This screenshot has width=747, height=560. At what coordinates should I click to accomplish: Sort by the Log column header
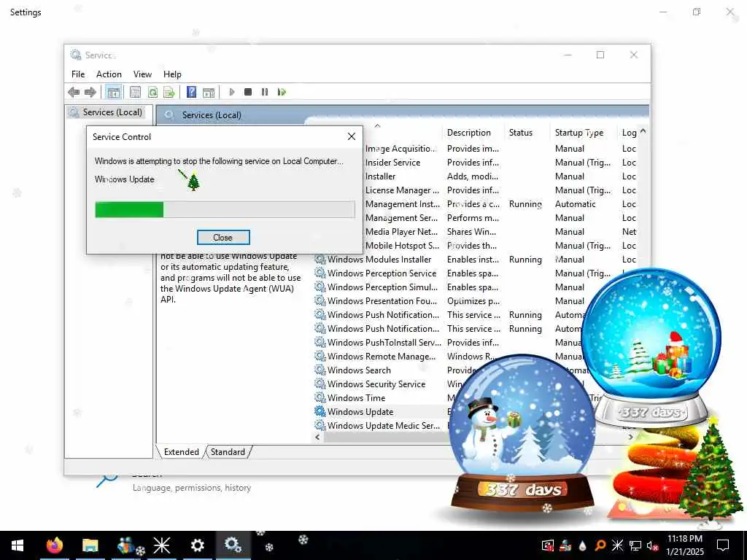[x=629, y=133]
